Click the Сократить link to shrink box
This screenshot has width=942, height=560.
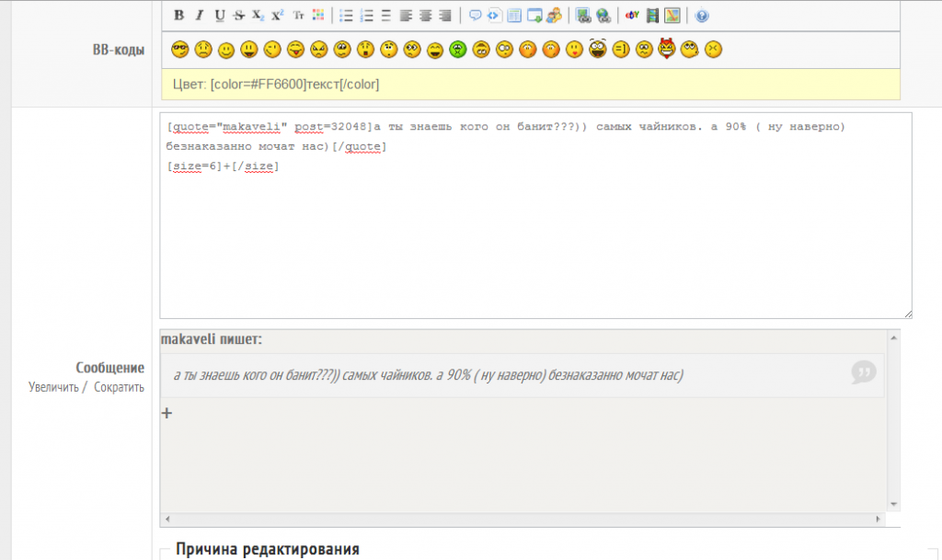(x=119, y=387)
